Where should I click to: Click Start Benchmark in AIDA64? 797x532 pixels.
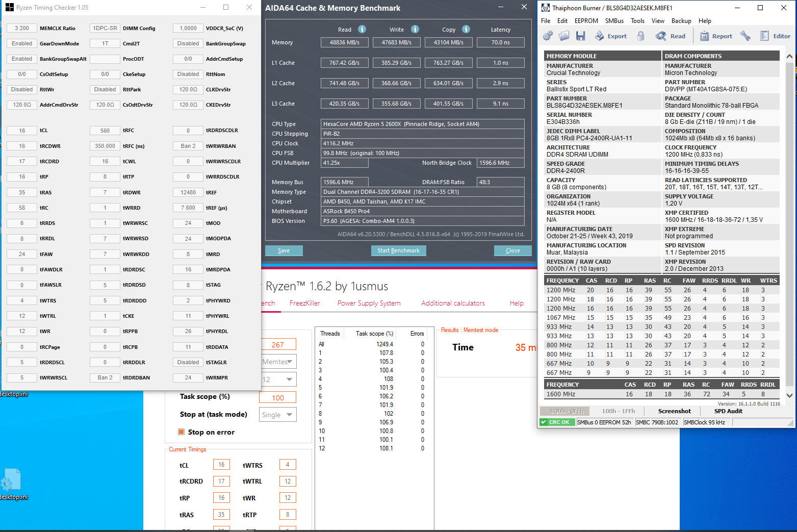[398, 250]
